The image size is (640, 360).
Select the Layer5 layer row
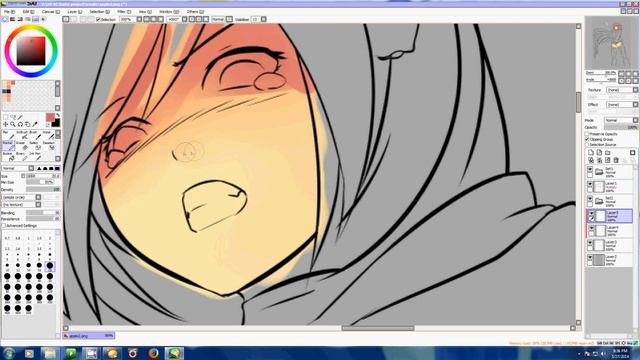(x=610, y=216)
